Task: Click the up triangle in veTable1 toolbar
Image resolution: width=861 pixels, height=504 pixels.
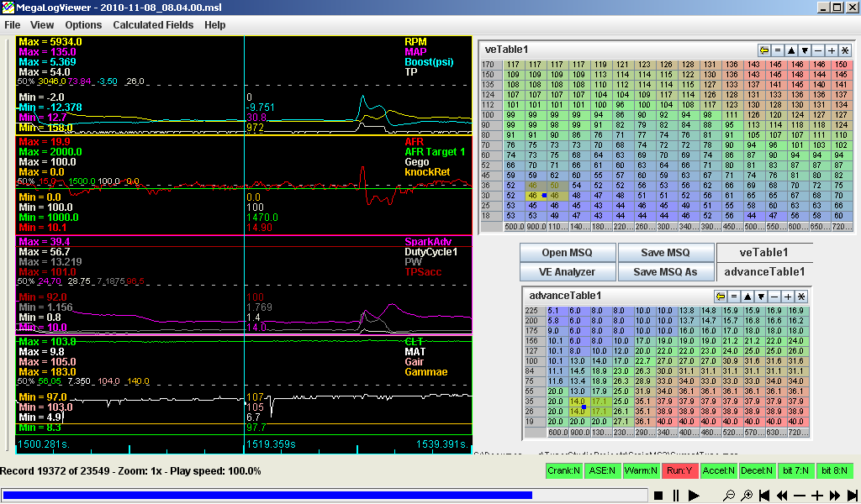Action: point(791,50)
